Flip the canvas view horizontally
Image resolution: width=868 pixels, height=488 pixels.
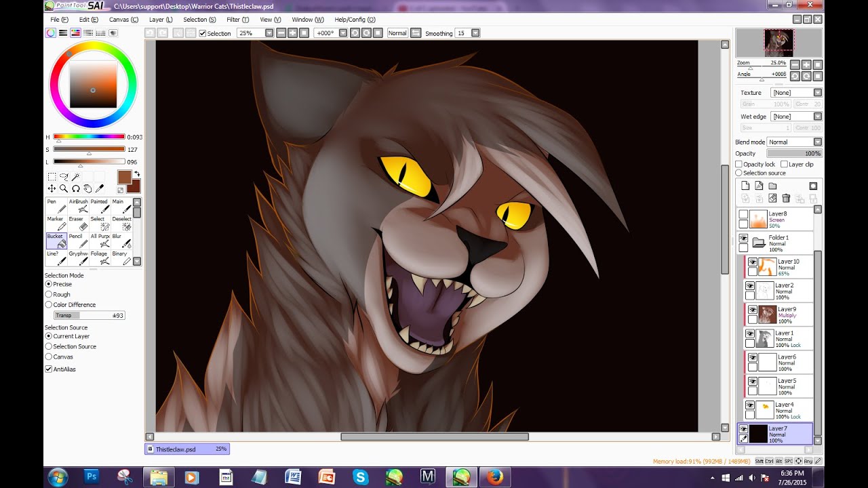[416, 33]
